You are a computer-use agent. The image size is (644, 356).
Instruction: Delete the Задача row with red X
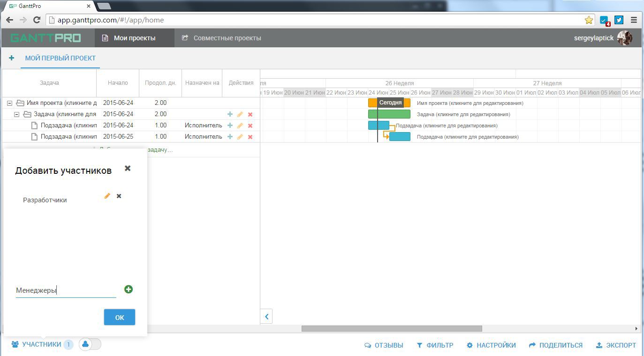(250, 114)
